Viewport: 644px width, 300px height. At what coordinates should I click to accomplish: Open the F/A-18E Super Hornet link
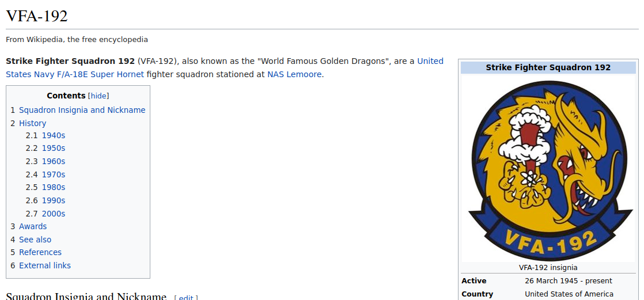100,75
